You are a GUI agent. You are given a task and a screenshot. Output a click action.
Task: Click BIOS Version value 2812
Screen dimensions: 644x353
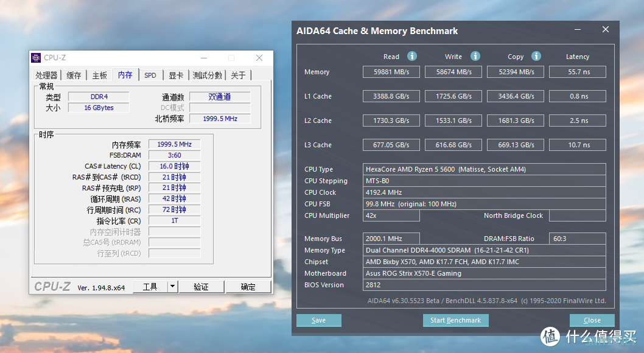485,285
